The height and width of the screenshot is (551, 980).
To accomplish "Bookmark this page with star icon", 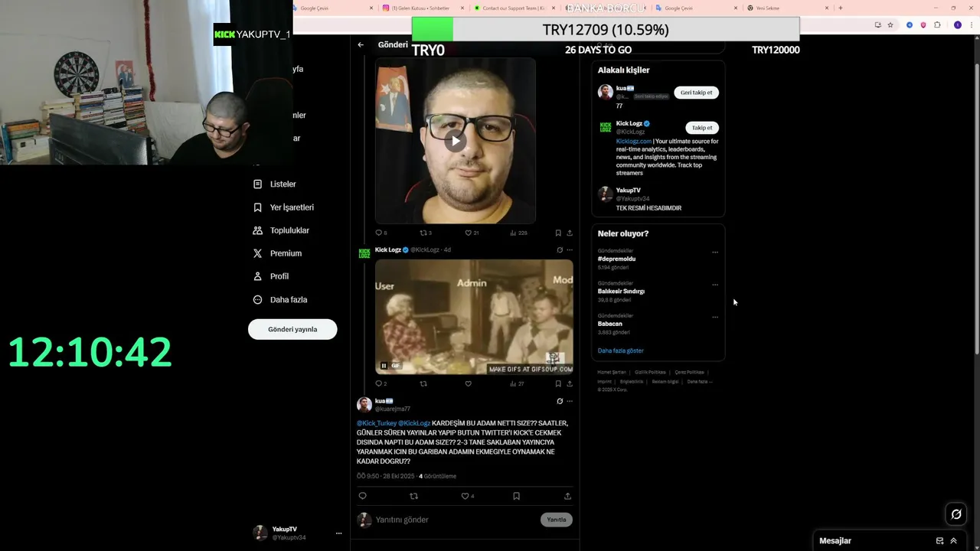I will [x=890, y=25].
